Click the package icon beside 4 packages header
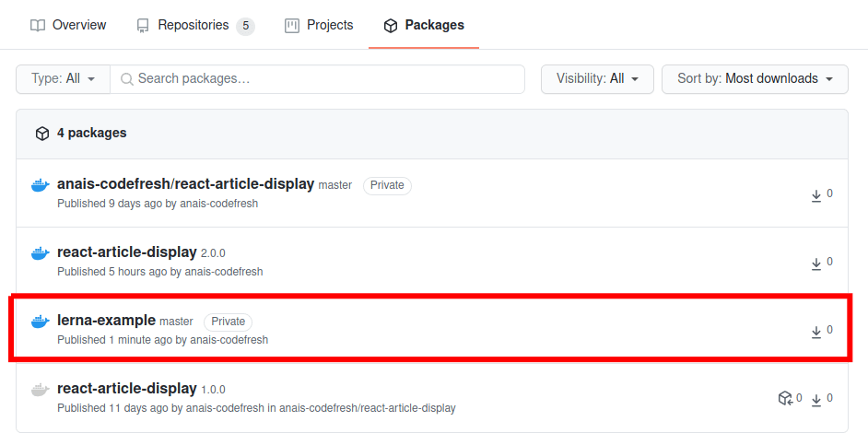 [41, 134]
